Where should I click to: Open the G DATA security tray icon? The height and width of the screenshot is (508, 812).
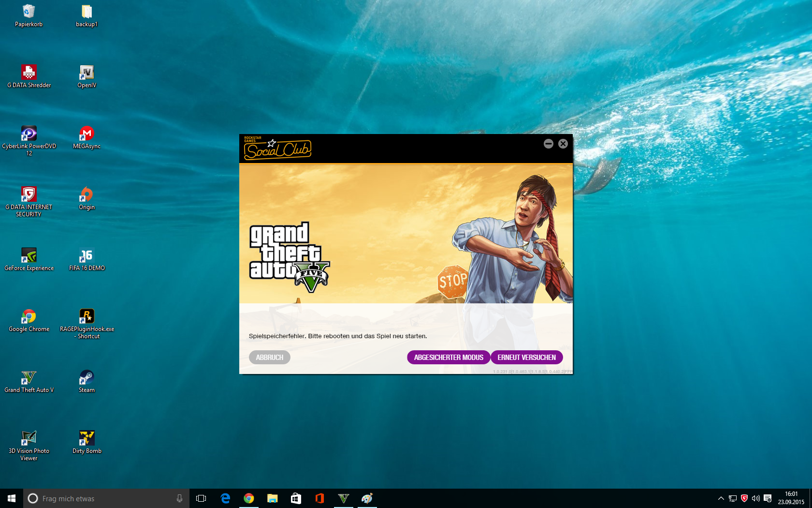[x=744, y=498]
